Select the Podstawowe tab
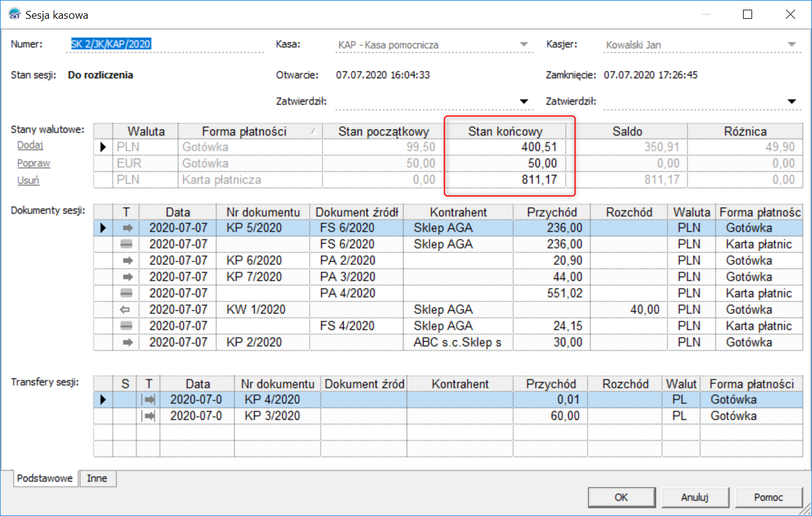Image resolution: width=812 pixels, height=516 pixels. click(x=45, y=478)
